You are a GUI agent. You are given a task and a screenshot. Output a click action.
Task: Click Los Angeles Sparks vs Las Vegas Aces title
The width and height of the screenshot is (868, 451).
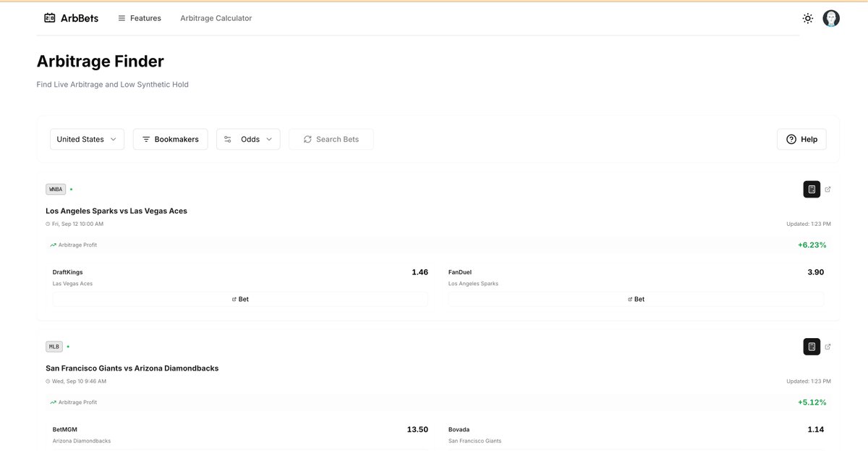click(116, 211)
